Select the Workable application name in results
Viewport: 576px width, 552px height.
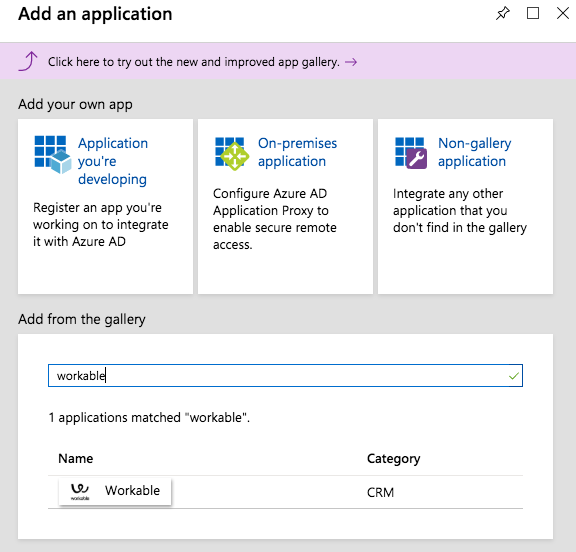(x=132, y=490)
